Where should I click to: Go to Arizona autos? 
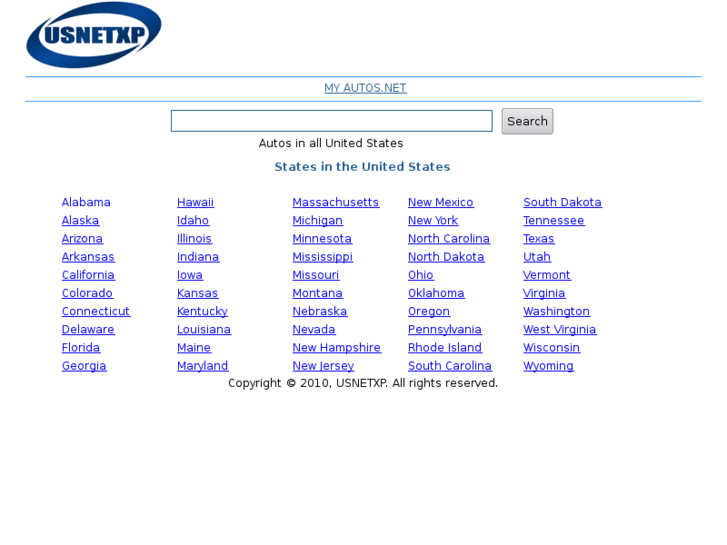tap(82, 238)
